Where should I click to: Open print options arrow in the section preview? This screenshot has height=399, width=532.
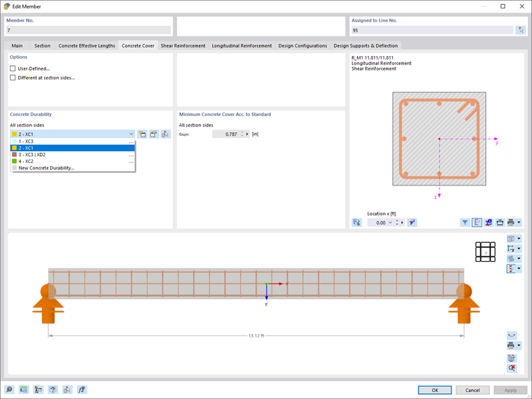(519, 223)
